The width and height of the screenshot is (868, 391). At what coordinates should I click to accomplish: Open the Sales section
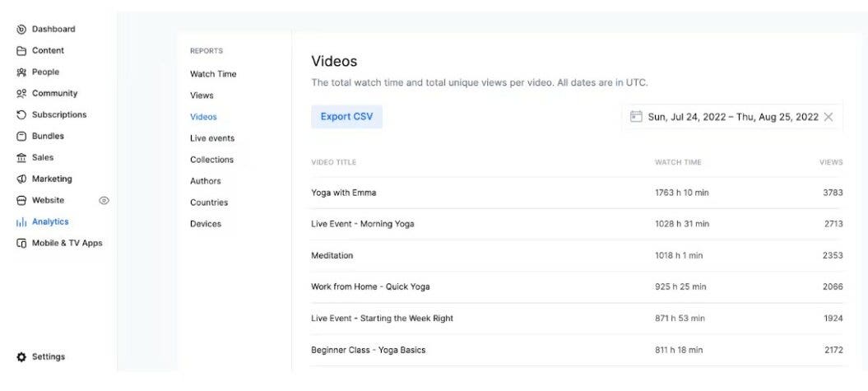point(43,157)
